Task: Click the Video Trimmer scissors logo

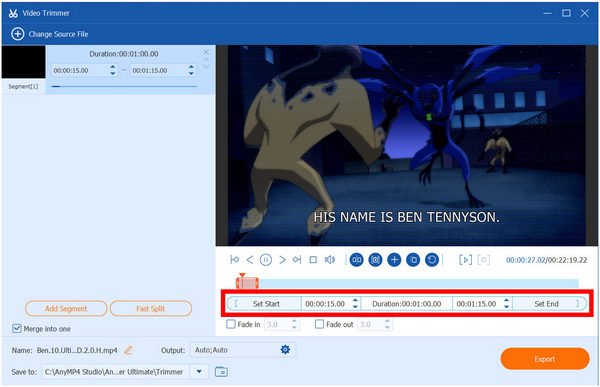Action: point(13,13)
